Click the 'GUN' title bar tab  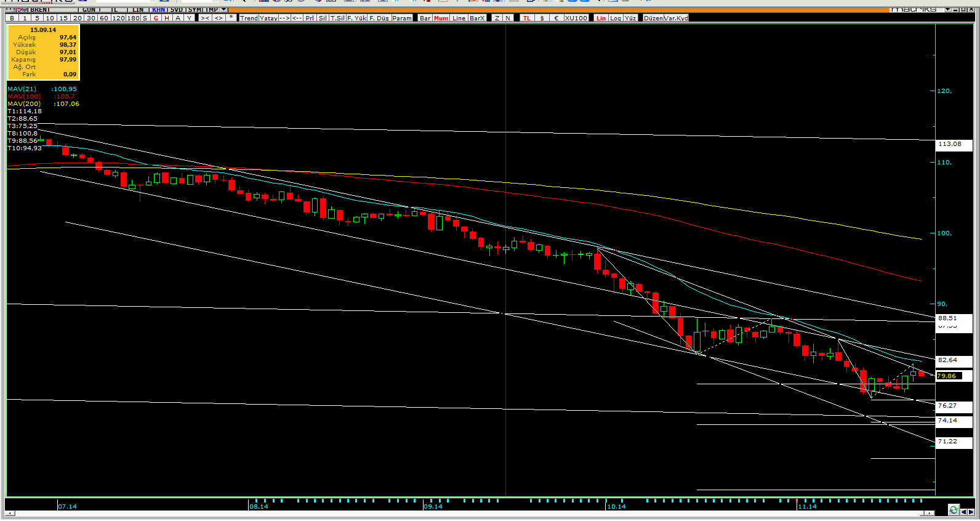(x=89, y=9)
